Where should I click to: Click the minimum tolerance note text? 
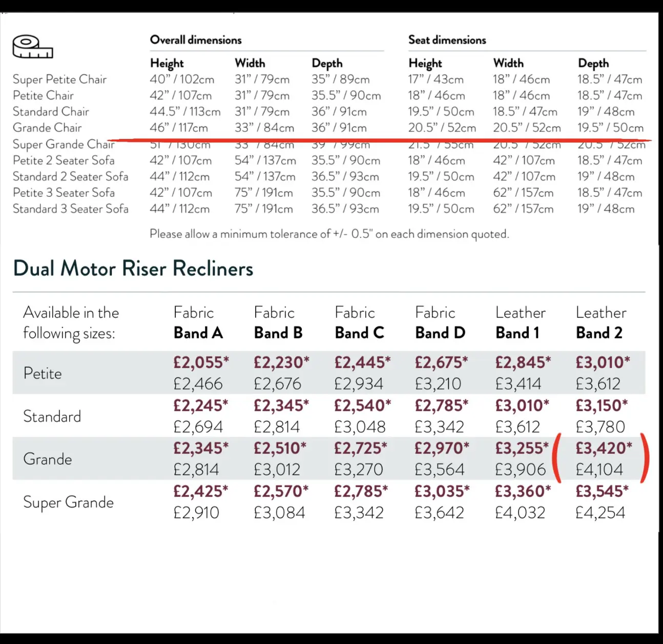(x=329, y=234)
